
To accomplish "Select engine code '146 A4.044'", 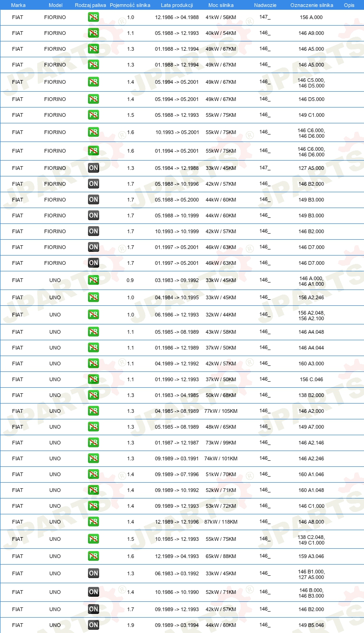I will pyautogui.click(x=311, y=348).
